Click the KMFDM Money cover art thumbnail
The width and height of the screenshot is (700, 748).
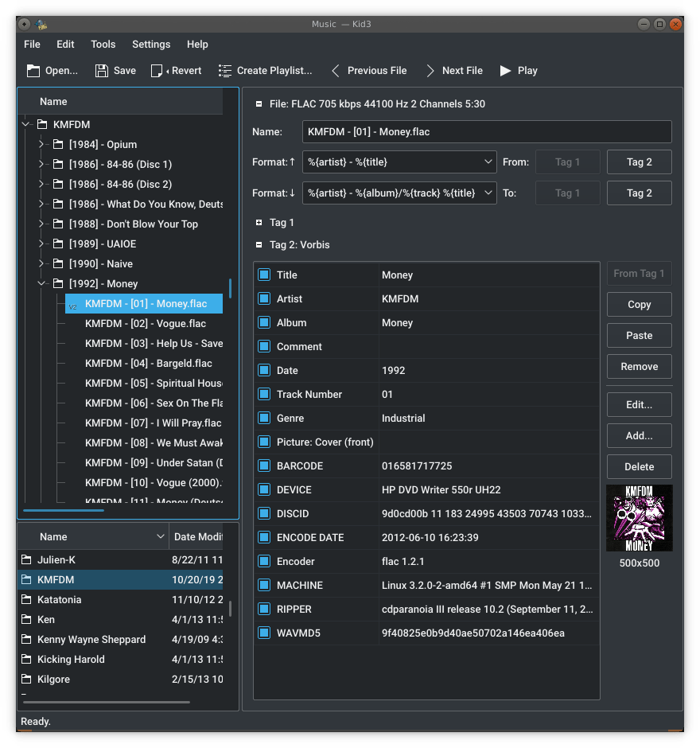point(639,518)
